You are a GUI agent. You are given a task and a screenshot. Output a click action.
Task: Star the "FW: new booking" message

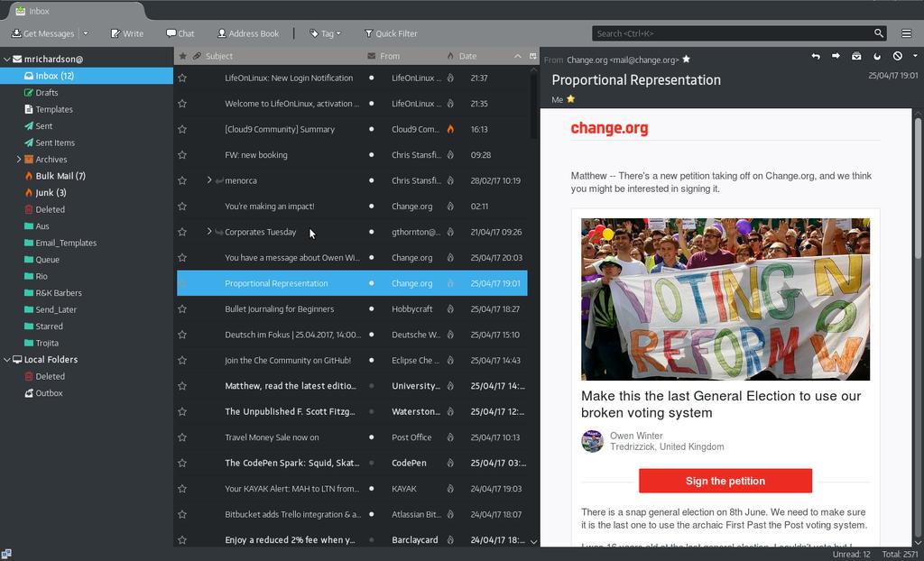(x=182, y=155)
